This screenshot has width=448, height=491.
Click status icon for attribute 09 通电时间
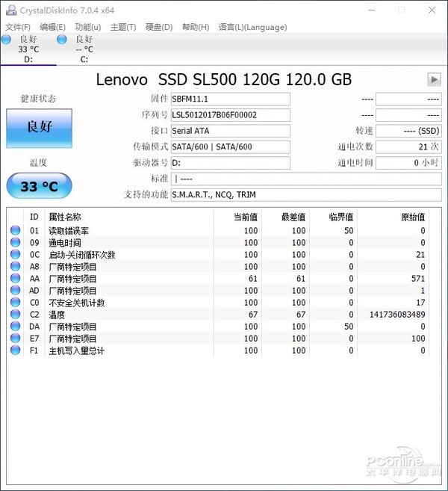pyautogui.click(x=16, y=242)
